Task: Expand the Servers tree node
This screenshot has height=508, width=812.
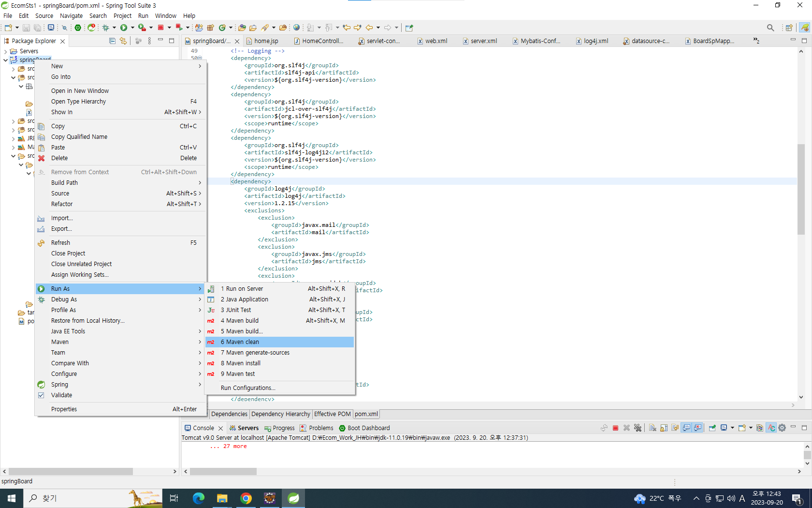Action: [x=5, y=51]
